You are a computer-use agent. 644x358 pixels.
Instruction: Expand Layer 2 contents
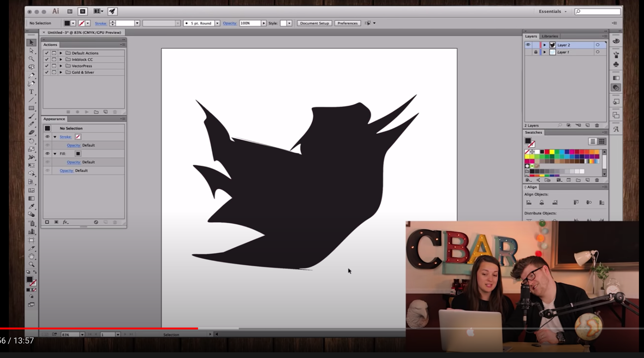pyautogui.click(x=544, y=45)
